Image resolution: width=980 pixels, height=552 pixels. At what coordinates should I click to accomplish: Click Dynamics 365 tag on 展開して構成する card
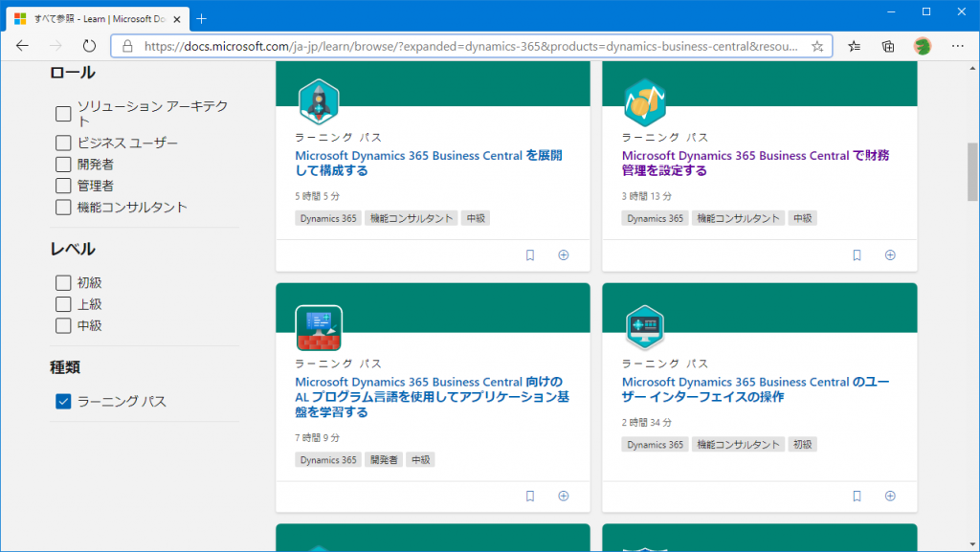(x=328, y=218)
